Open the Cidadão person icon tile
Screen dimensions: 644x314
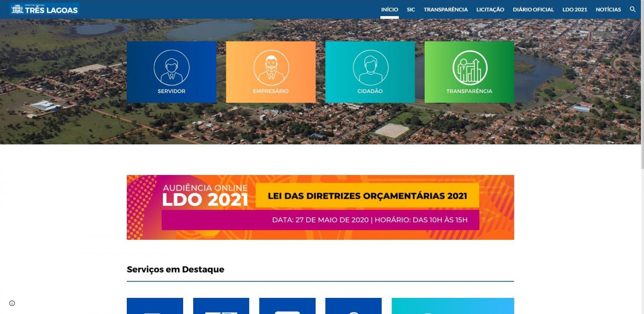(370, 72)
